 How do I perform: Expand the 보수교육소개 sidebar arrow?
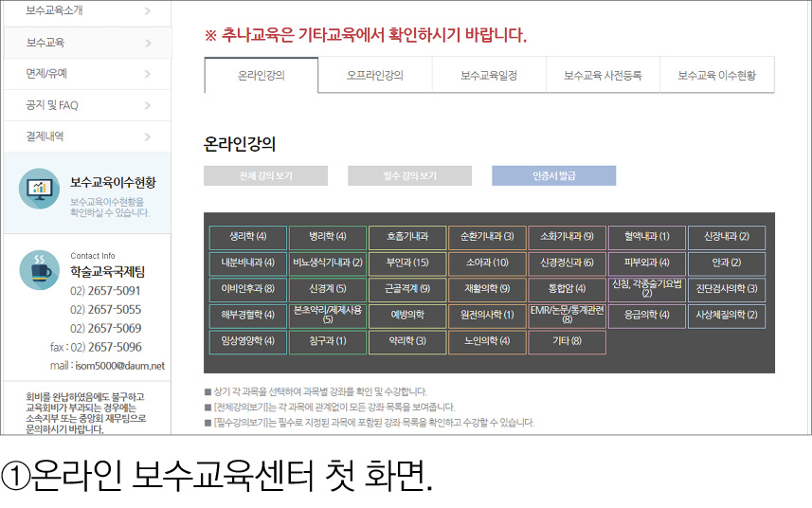coord(148,11)
